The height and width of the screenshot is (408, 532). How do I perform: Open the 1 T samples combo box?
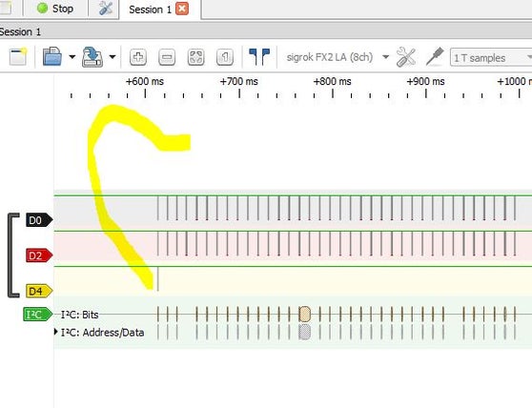(x=491, y=57)
